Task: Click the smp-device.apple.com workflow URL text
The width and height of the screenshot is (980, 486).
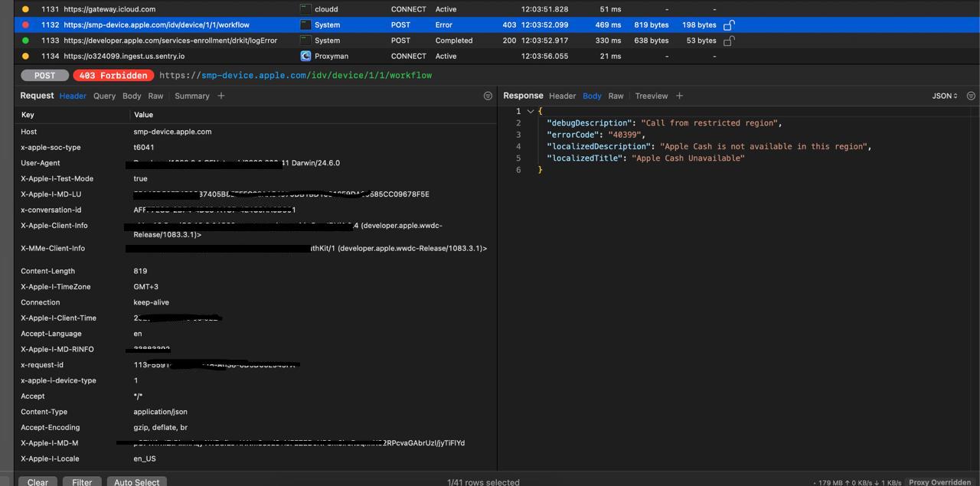Action: pyautogui.click(x=296, y=75)
